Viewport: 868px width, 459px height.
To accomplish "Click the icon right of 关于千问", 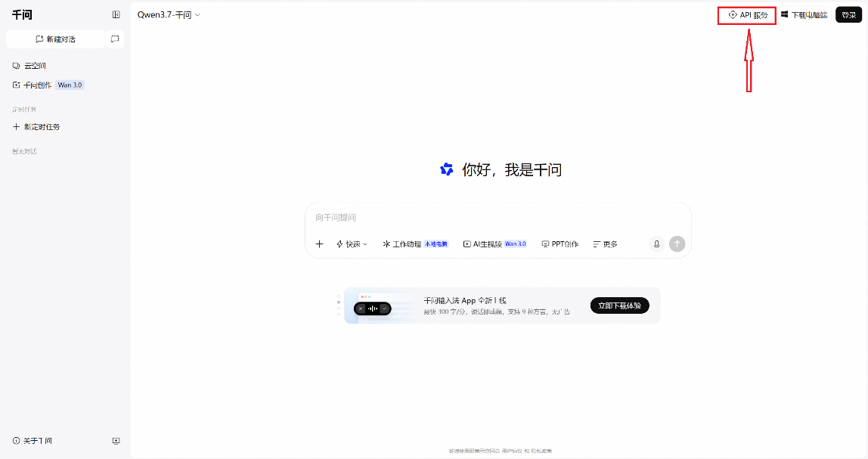I will [116, 441].
